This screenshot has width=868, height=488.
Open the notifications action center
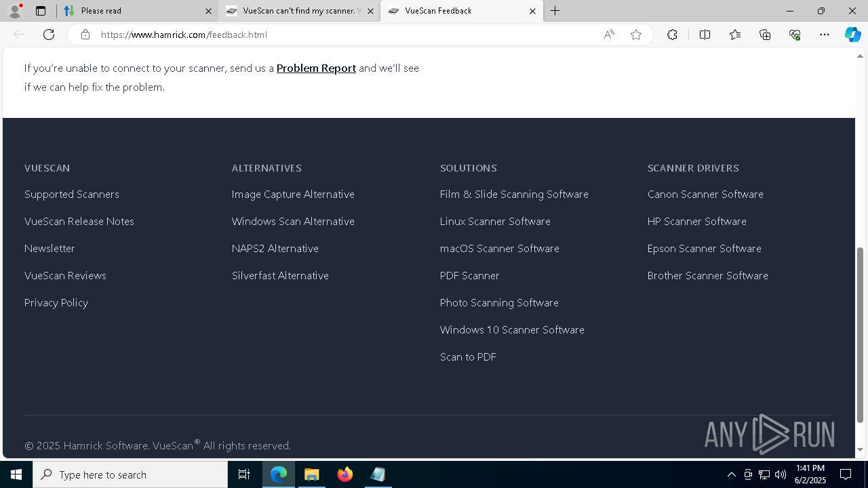pyautogui.click(x=846, y=474)
